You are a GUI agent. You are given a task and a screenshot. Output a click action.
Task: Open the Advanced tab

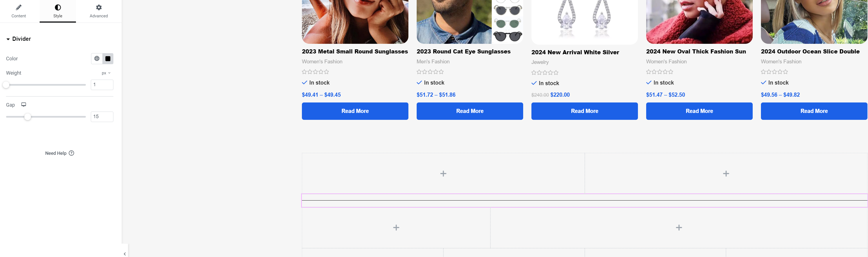[99, 11]
